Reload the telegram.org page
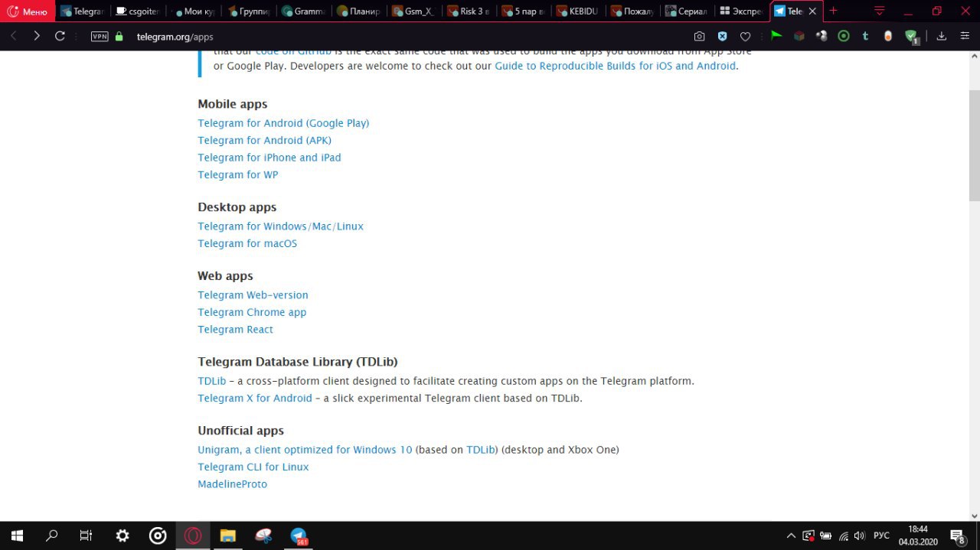The image size is (980, 550). coord(60,36)
